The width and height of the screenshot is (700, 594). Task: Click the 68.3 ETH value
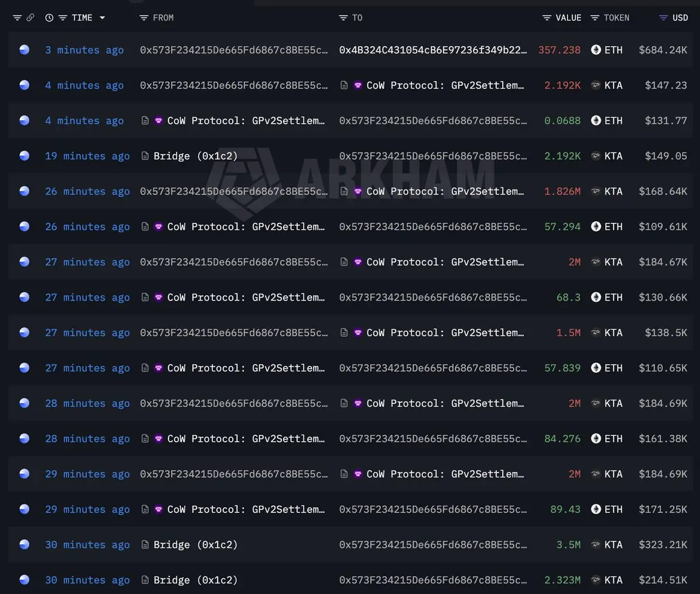pyautogui.click(x=568, y=298)
